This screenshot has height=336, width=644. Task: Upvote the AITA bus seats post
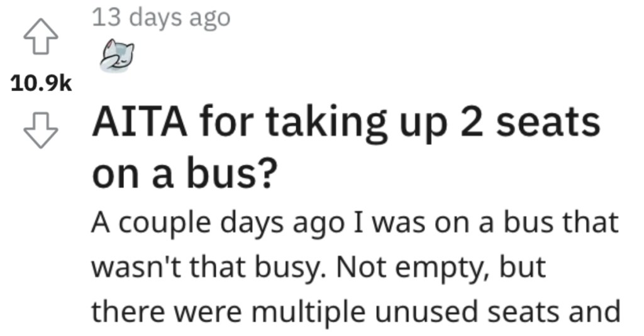tap(40, 36)
